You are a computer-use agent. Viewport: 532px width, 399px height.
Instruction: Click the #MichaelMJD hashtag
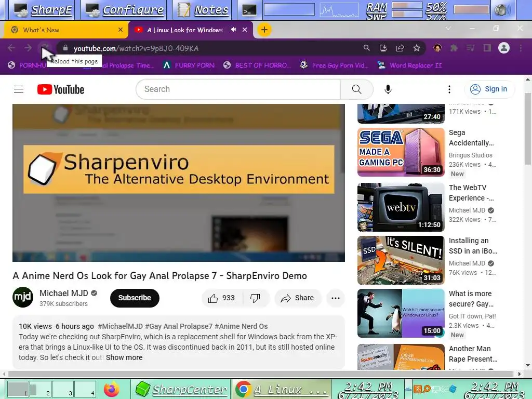click(120, 326)
